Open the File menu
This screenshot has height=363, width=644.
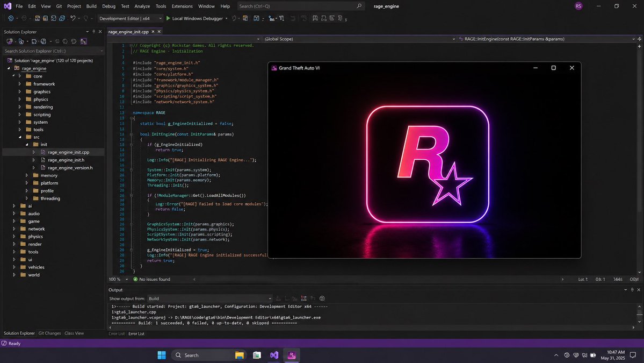(19, 6)
